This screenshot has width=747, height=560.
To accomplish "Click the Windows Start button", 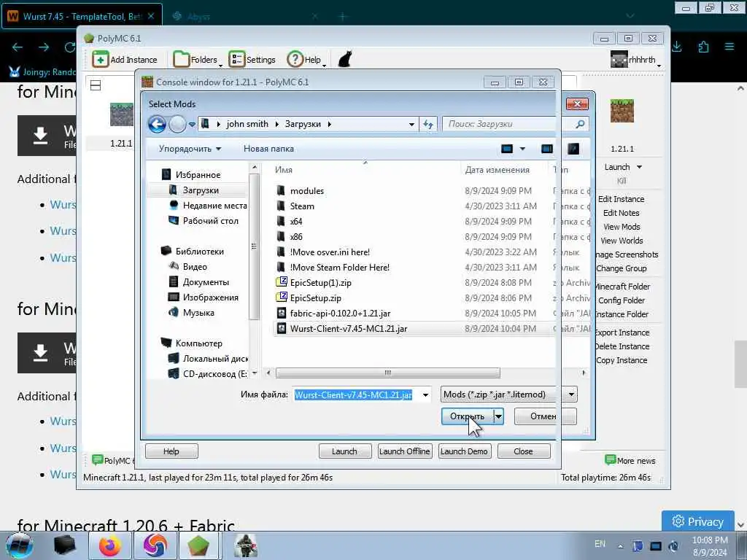I will 18,545.
